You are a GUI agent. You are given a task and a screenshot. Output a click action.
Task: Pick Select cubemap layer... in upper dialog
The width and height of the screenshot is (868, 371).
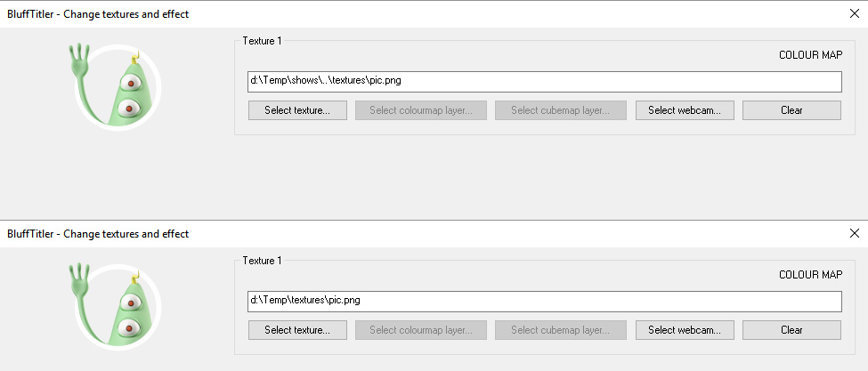point(560,110)
